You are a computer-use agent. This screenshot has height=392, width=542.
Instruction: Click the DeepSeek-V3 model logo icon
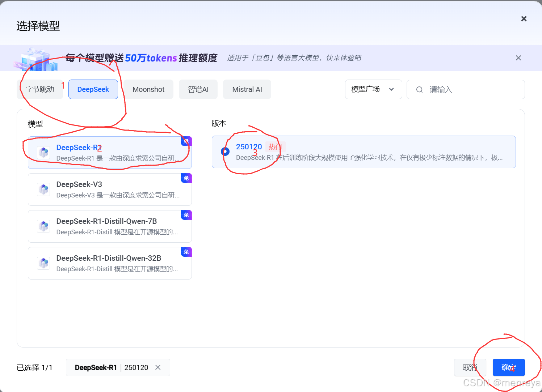[43, 189]
